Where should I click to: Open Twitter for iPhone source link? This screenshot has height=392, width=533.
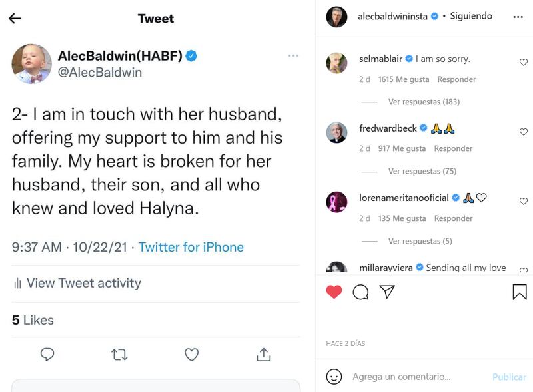click(x=191, y=247)
